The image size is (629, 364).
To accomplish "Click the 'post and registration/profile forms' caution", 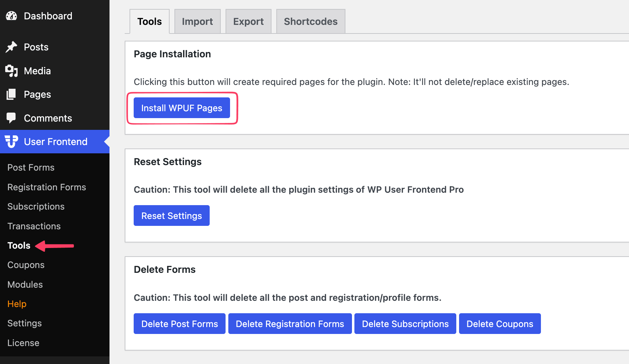I will (287, 298).
